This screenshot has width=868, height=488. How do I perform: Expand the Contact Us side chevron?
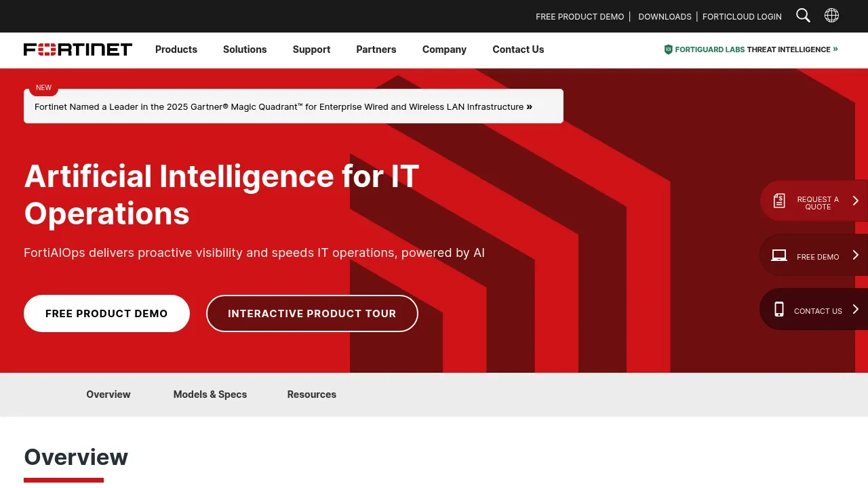tap(856, 310)
